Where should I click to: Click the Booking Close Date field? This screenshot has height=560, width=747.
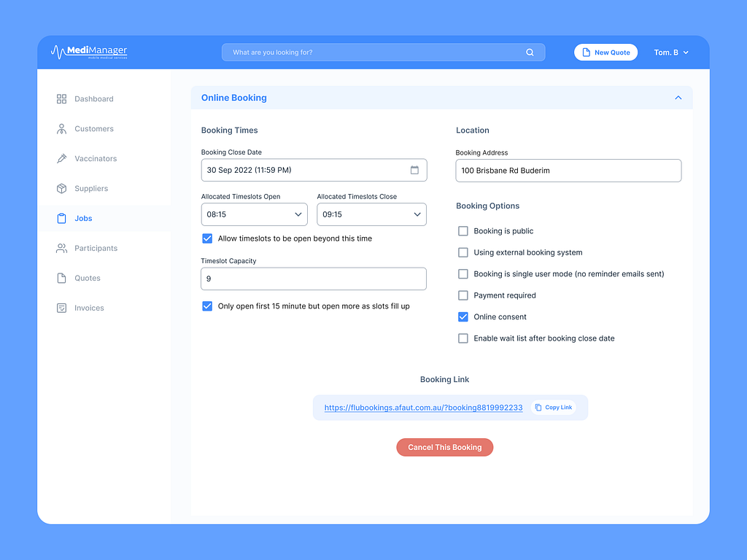(x=314, y=170)
